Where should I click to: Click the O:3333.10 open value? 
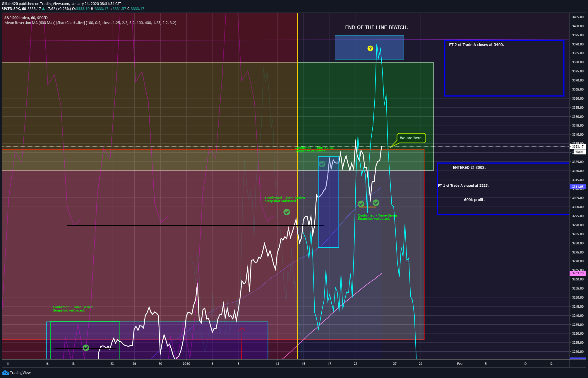point(81,9)
